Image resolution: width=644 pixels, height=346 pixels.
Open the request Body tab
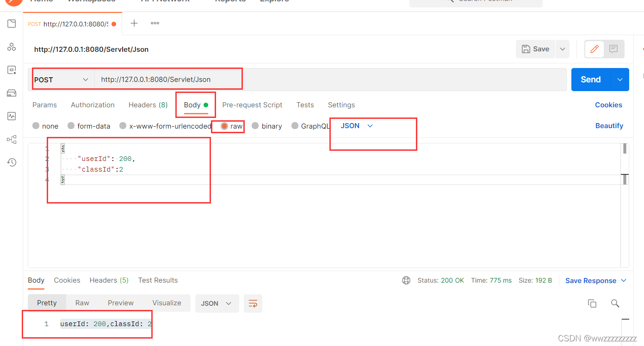[x=196, y=105]
